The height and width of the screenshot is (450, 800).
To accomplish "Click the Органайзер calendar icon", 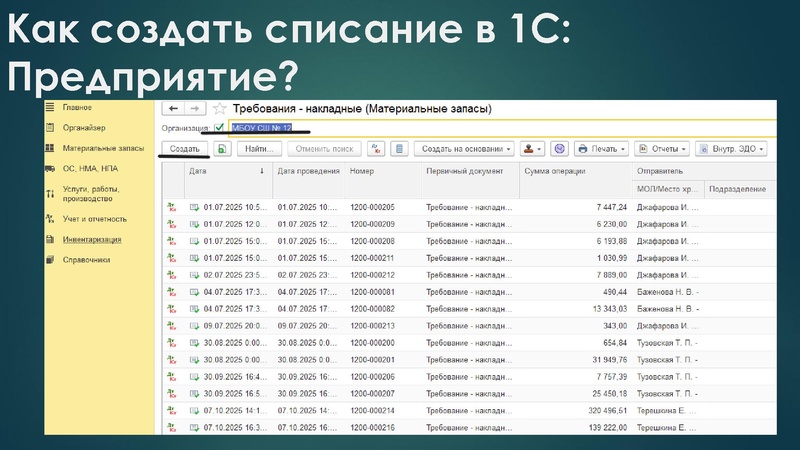I will pos(49,128).
